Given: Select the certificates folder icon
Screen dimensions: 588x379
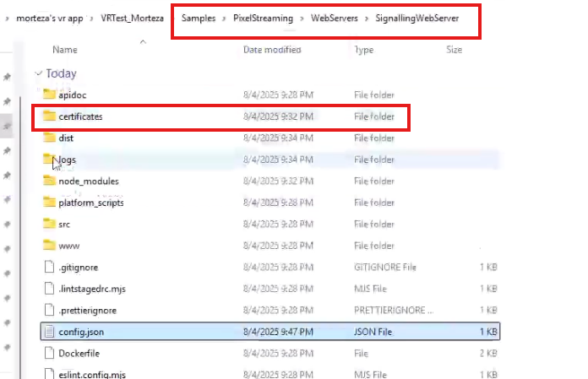Looking at the screenshot, I should click(49, 116).
